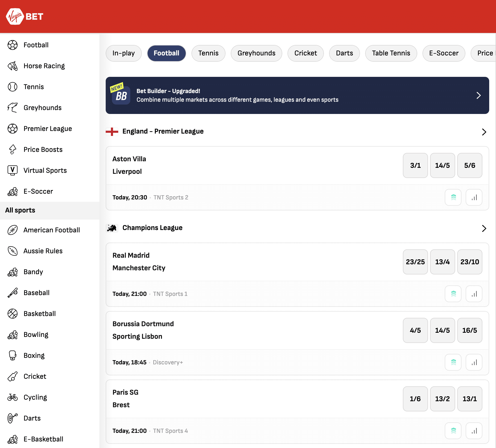Select the Football icon in the sidebar
The image size is (496, 448).
click(12, 45)
